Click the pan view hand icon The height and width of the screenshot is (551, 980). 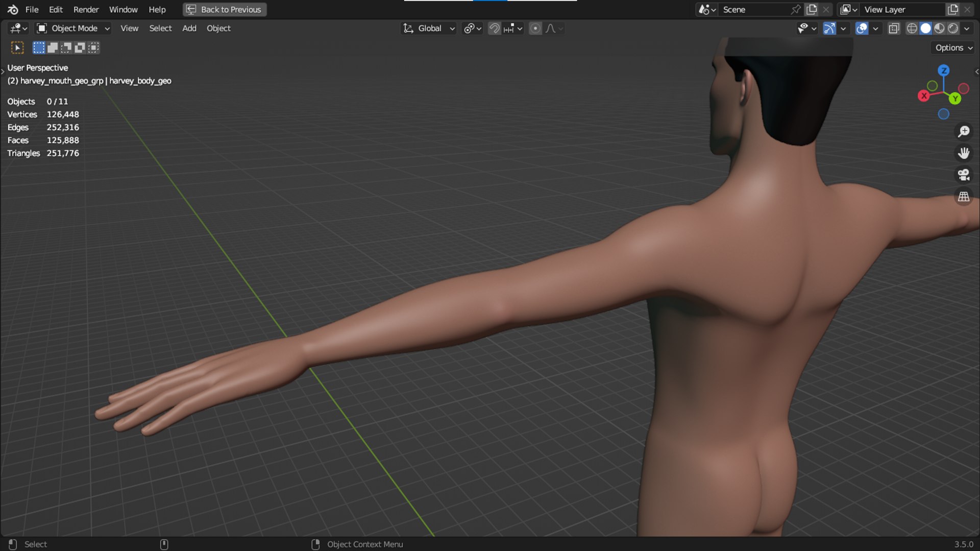pyautogui.click(x=963, y=153)
